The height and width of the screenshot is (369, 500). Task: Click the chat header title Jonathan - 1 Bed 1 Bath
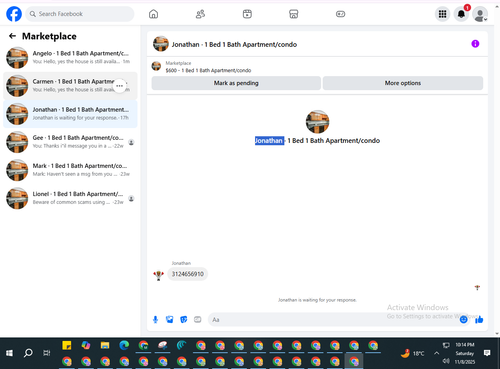(234, 45)
